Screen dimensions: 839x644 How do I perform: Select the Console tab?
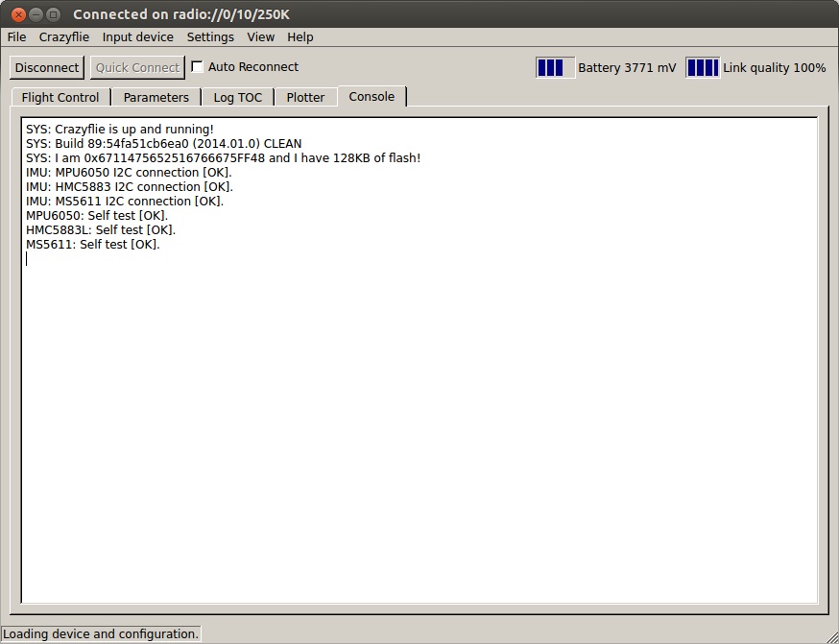tap(372, 96)
